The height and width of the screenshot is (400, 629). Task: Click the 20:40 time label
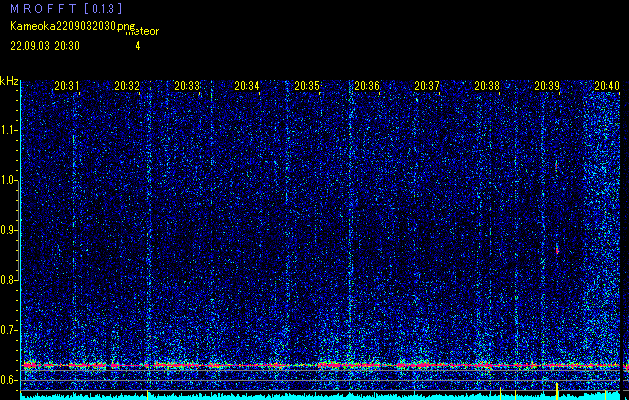(607, 85)
